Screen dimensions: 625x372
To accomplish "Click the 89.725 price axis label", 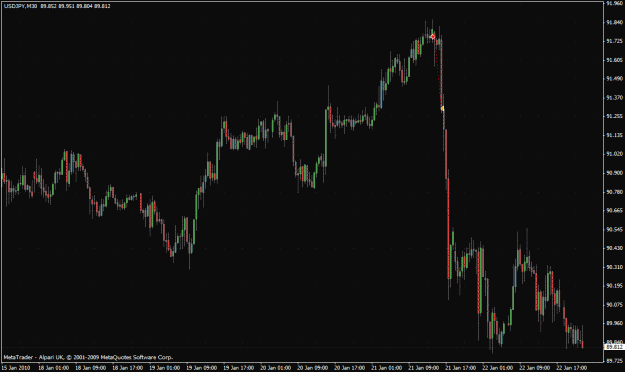I will [x=614, y=361].
